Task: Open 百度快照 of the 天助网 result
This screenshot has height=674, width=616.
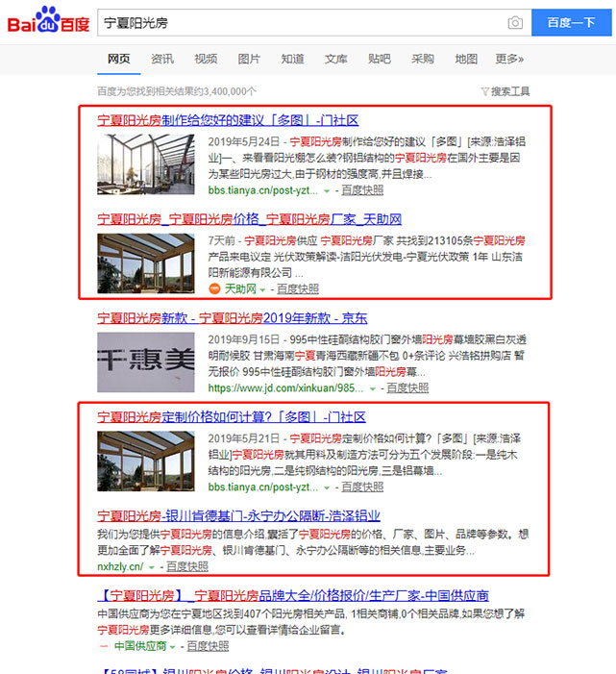Action: [298, 288]
